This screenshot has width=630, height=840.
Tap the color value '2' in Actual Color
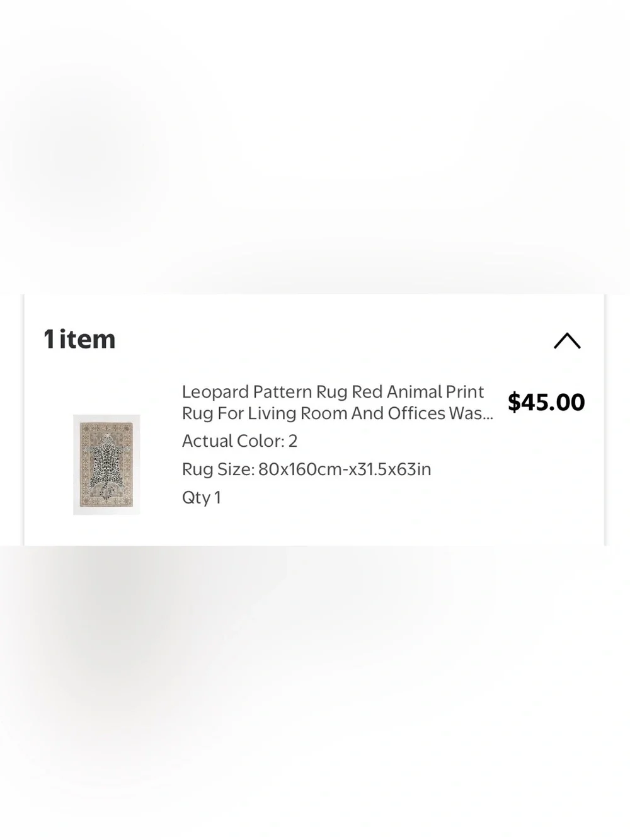coord(293,441)
